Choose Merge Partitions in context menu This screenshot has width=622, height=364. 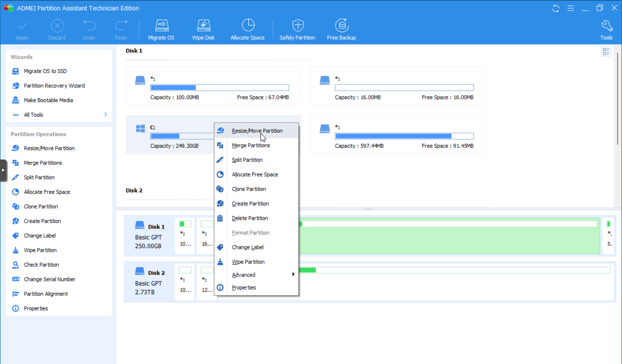[256, 145]
